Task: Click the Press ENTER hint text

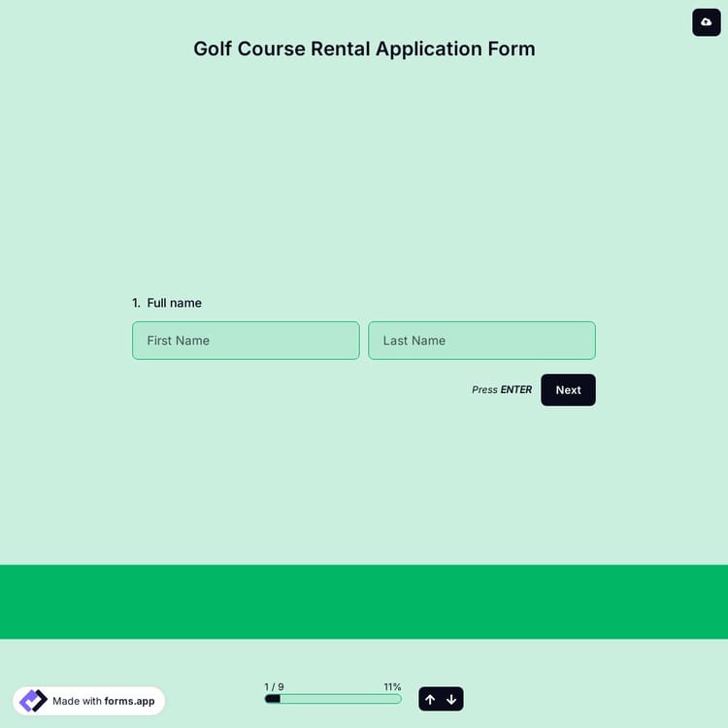Action: click(501, 390)
